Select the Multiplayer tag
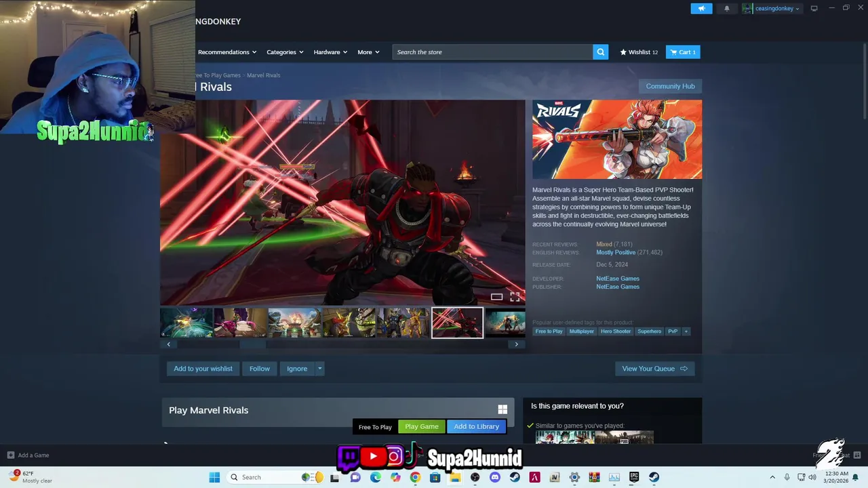Image resolution: width=868 pixels, height=488 pixels. (x=581, y=331)
